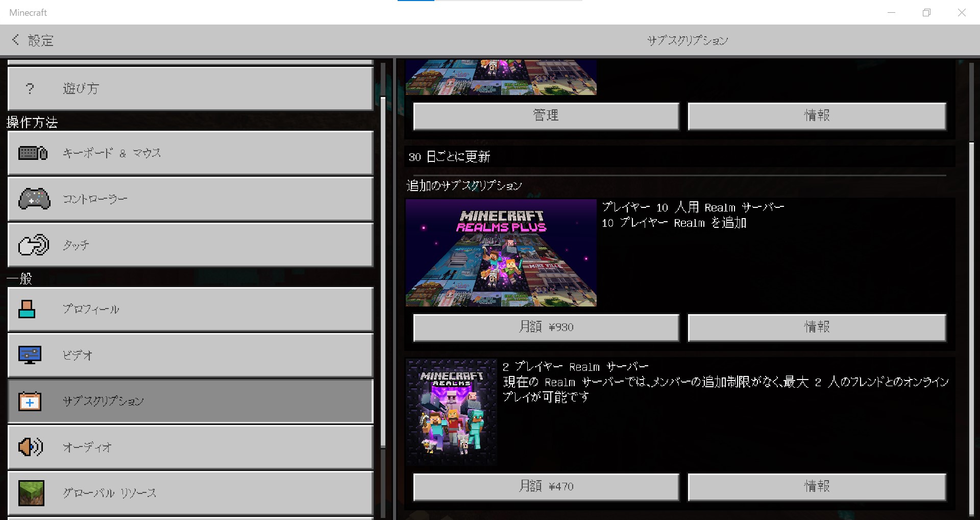Select the question mark icon for 遊び方
Screen dimensions: 980x520
(x=30, y=89)
